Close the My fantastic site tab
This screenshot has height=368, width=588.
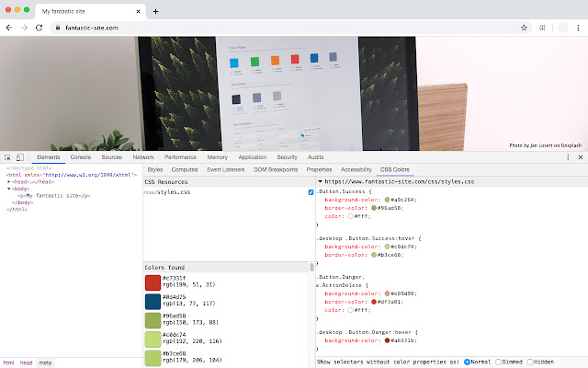point(138,11)
